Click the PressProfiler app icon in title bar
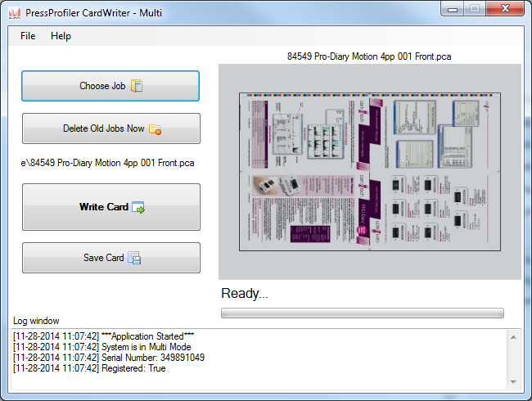 (14, 11)
